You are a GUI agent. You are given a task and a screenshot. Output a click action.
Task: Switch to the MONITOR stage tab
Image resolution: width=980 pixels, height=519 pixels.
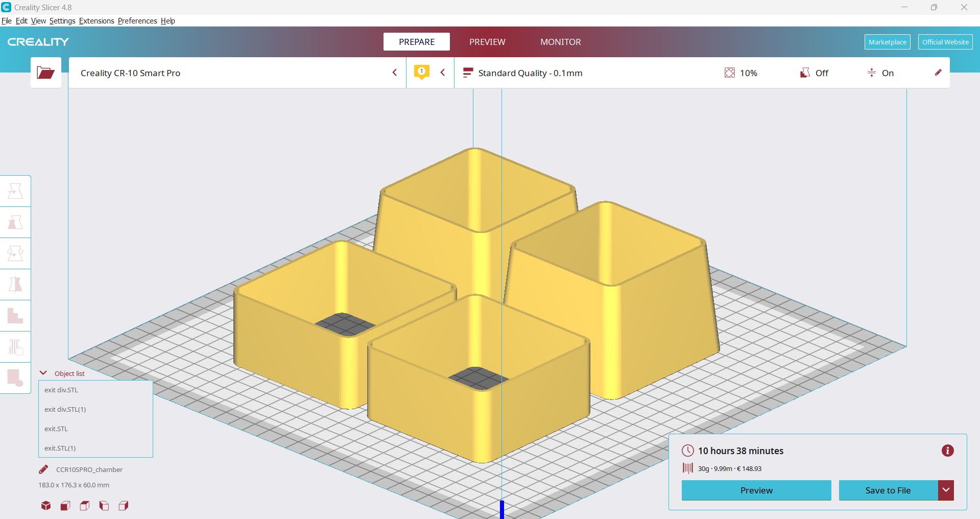pos(561,42)
